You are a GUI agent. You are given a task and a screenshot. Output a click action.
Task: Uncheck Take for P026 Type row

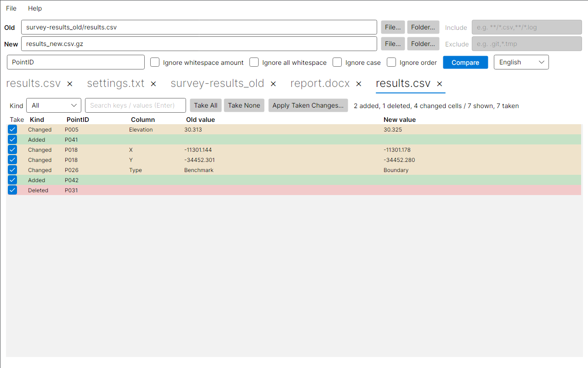12,170
